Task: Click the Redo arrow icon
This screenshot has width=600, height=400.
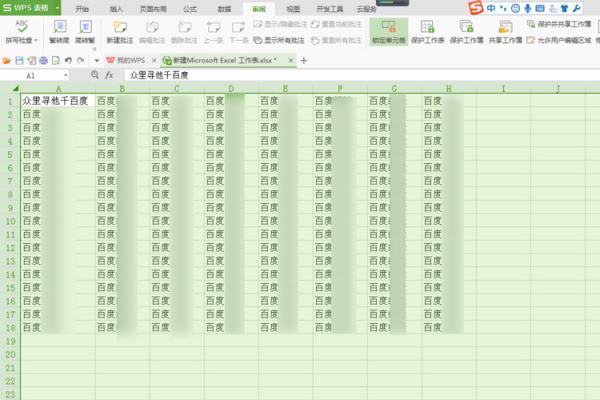Action: pos(81,60)
